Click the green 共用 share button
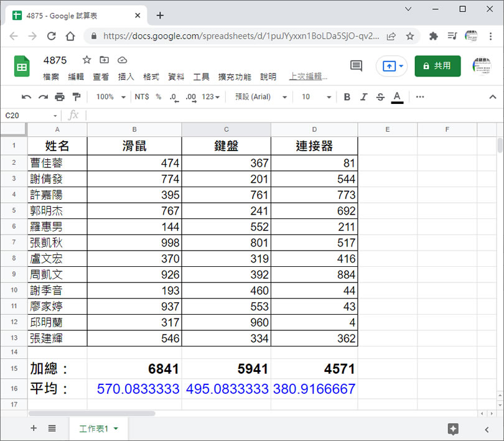Screen dimensions: 504x441 (437, 66)
